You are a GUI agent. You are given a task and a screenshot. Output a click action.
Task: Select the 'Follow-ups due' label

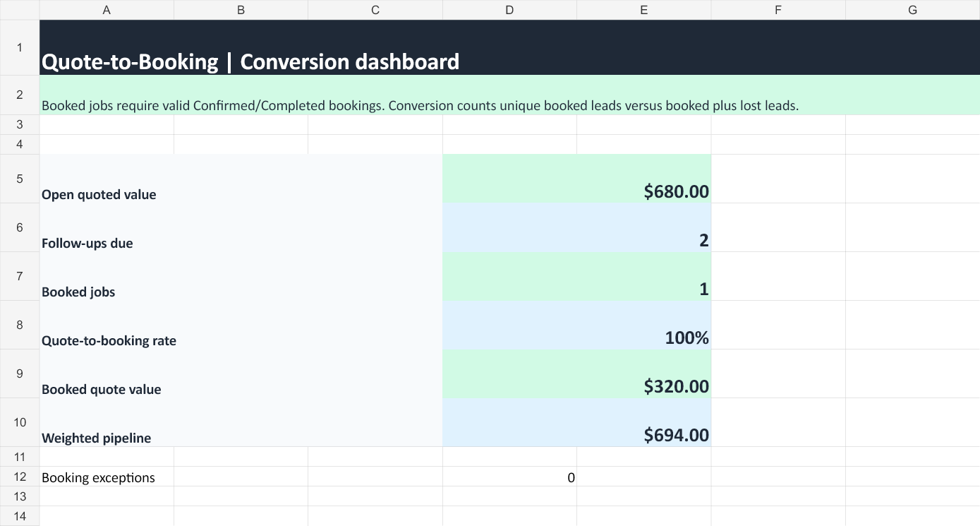coord(241,227)
